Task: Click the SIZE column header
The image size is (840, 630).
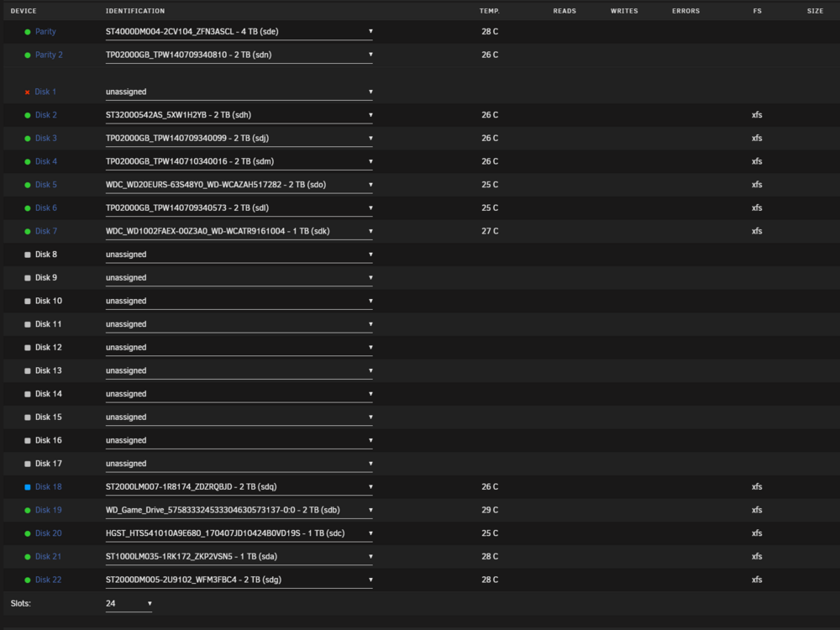Action: coord(815,11)
